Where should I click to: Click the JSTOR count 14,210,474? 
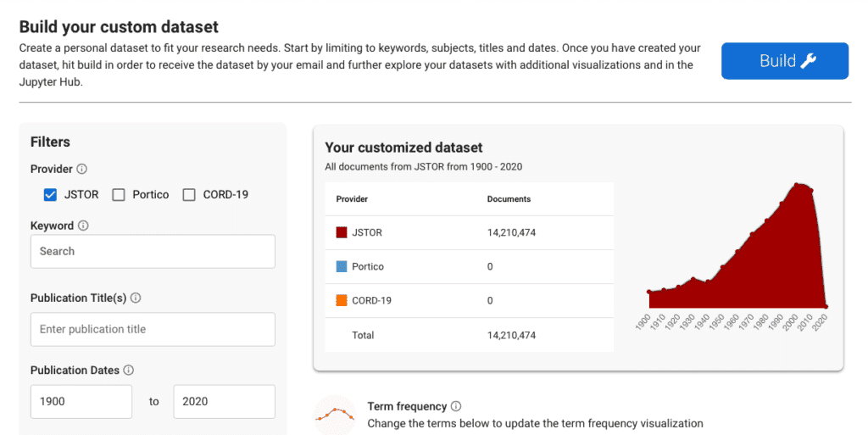tap(511, 232)
